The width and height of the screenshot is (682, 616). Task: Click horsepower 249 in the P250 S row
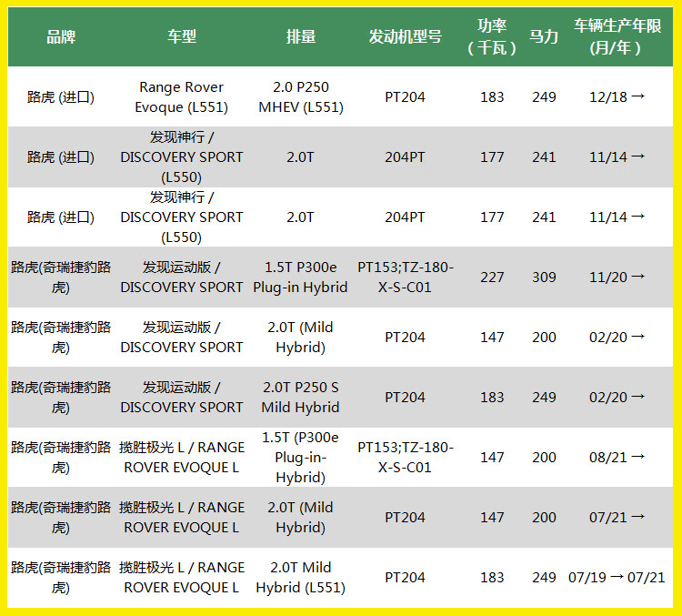(544, 398)
